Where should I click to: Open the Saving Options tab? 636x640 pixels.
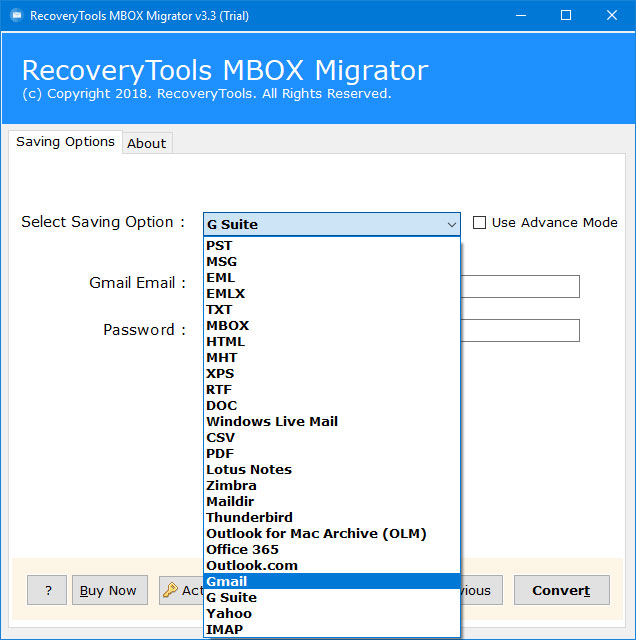coord(65,142)
